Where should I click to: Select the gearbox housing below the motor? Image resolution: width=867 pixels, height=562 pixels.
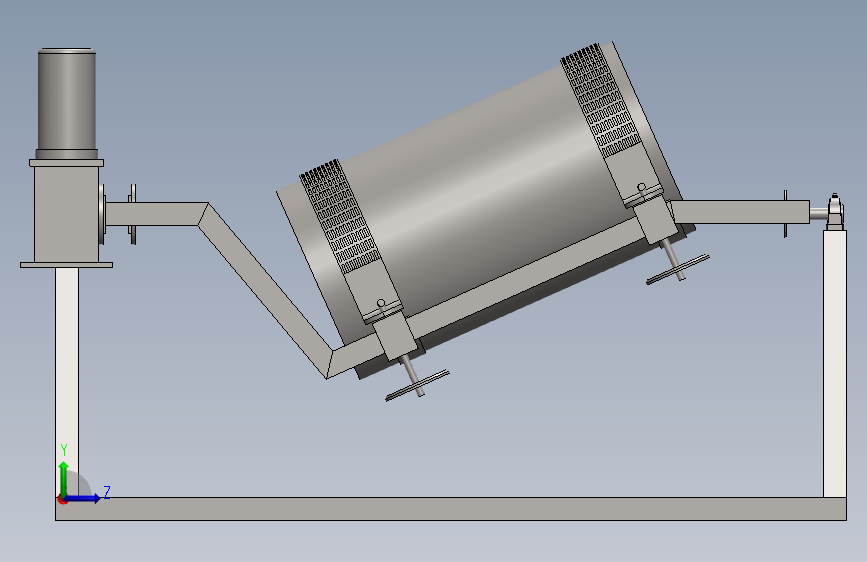67,215
